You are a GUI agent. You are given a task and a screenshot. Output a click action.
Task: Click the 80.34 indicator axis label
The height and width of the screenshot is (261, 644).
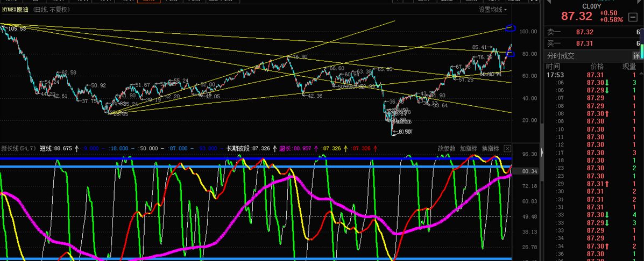[530, 172]
